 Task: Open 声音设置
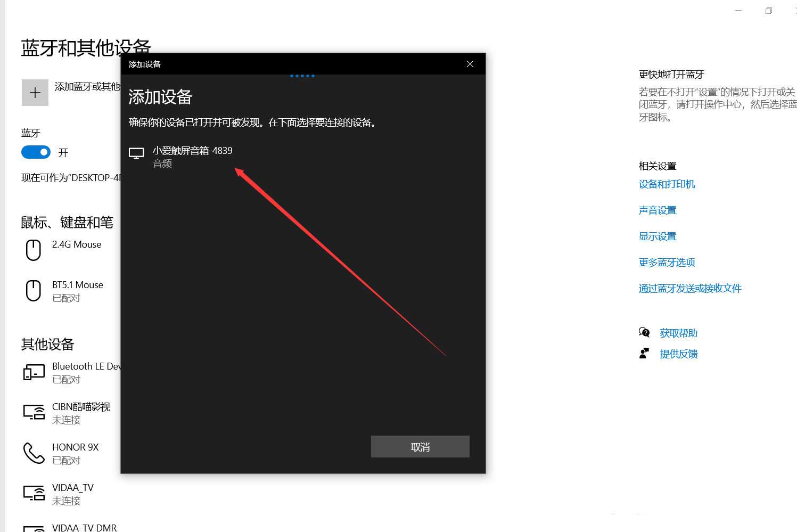(658, 210)
